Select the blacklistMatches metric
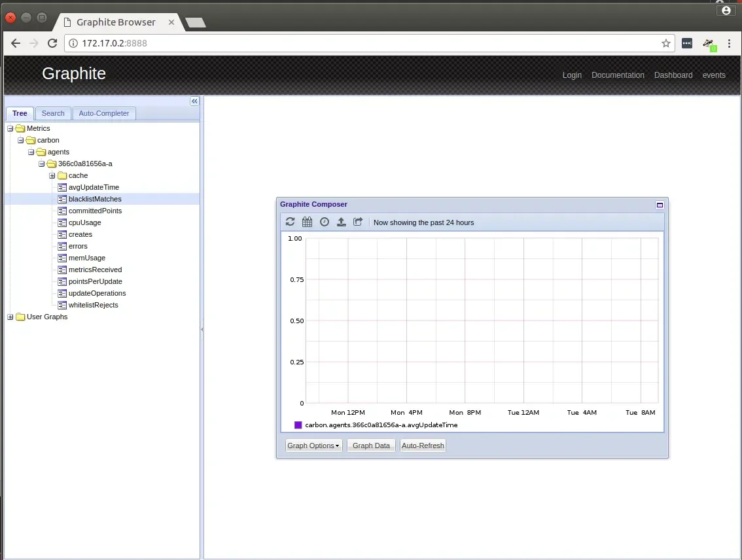The image size is (742, 560). tap(95, 199)
